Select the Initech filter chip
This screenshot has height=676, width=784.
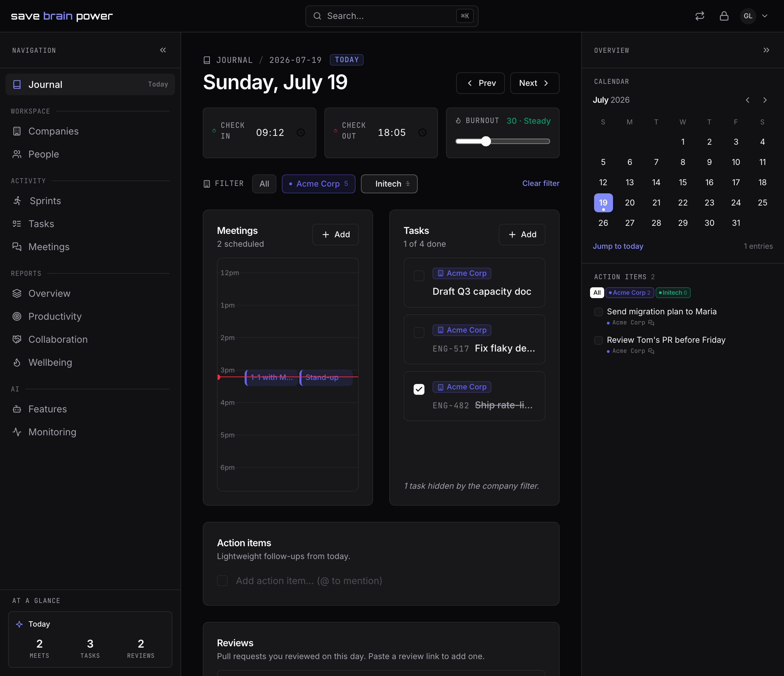point(389,184)
